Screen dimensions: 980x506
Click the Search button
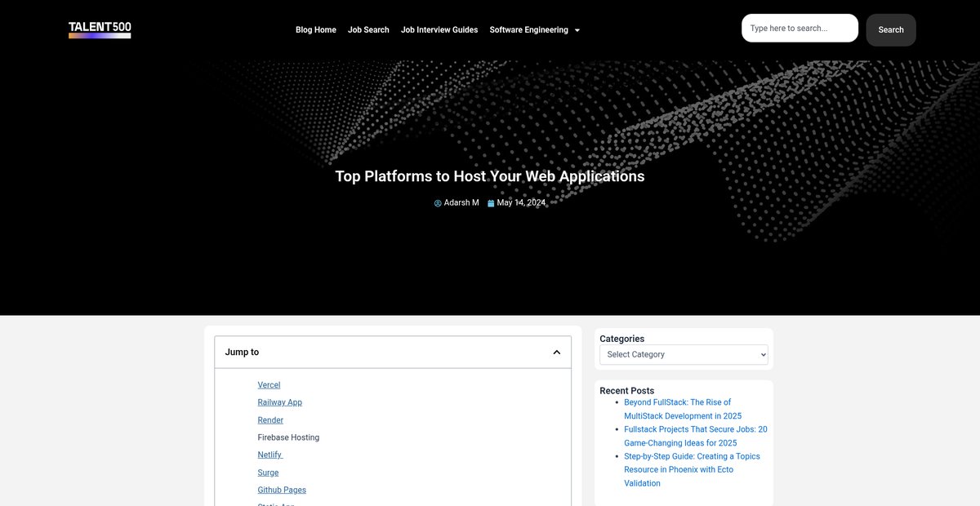(x=891, y=30)
